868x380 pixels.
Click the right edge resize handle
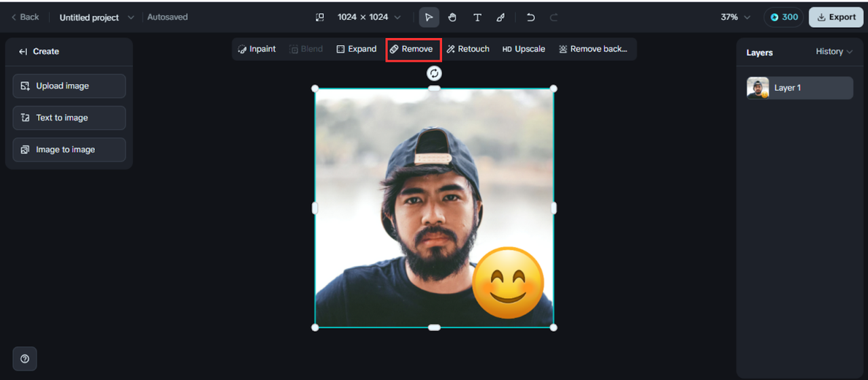[553, 208]
